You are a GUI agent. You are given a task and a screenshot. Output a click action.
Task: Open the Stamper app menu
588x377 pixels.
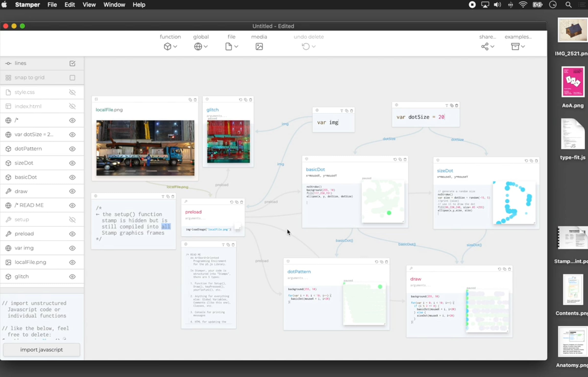(27, 5)
